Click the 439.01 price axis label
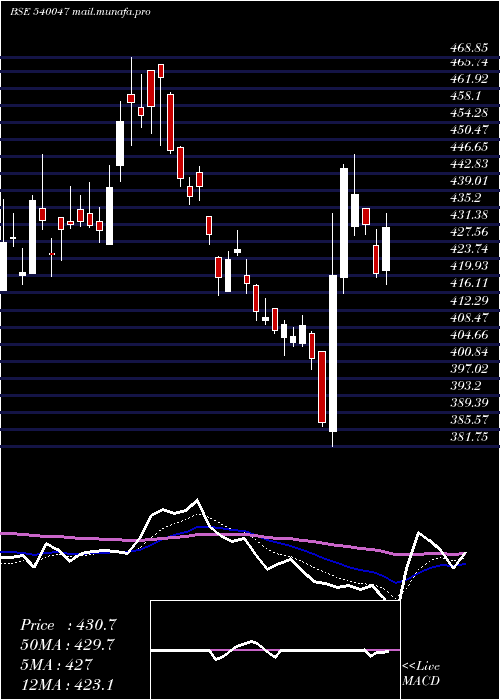 click(469, 181)
